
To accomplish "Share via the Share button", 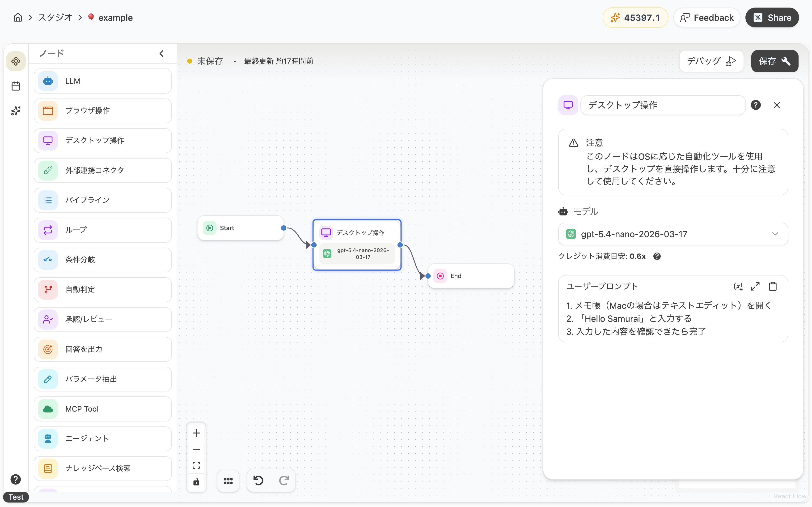I will (x=772, y=17).
